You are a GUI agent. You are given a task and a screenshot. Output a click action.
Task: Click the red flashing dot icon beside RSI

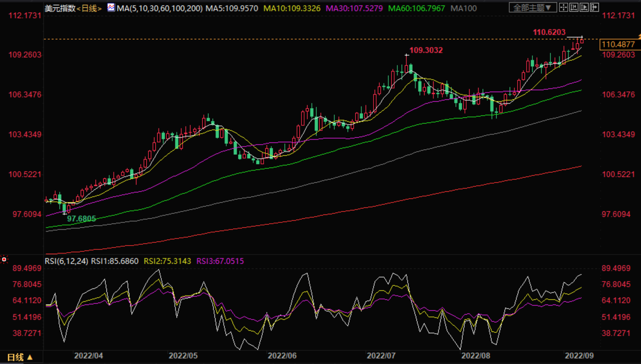coord(4,259)
